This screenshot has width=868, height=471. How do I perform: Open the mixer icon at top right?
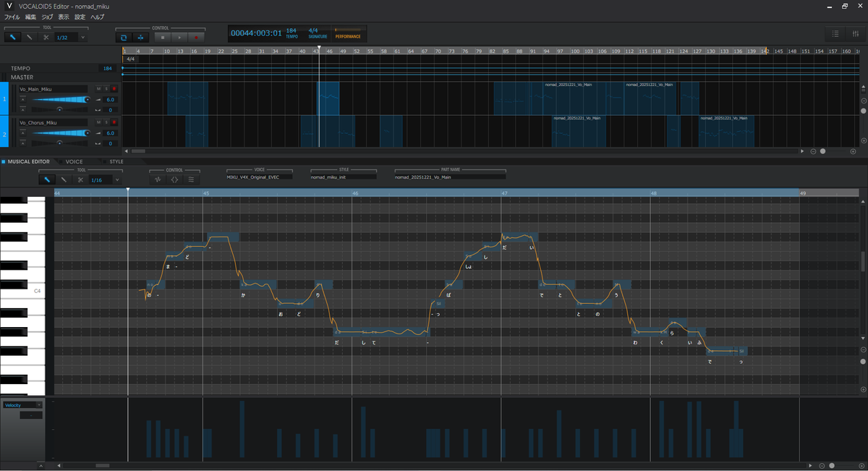pos(854,34)
